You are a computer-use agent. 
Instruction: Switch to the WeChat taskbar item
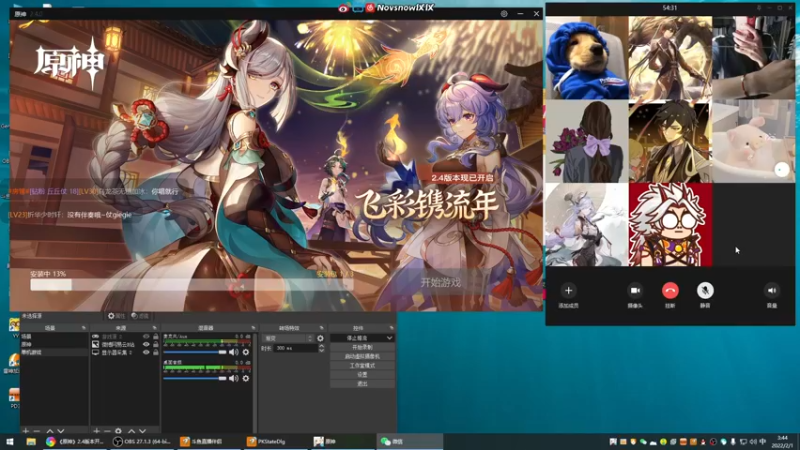point(410,442)
